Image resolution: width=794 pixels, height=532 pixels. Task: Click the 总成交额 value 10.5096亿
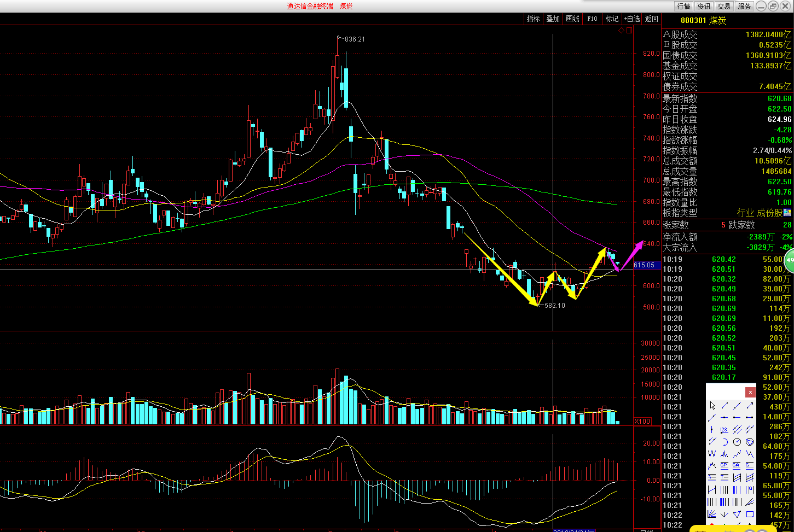(773, 161)
